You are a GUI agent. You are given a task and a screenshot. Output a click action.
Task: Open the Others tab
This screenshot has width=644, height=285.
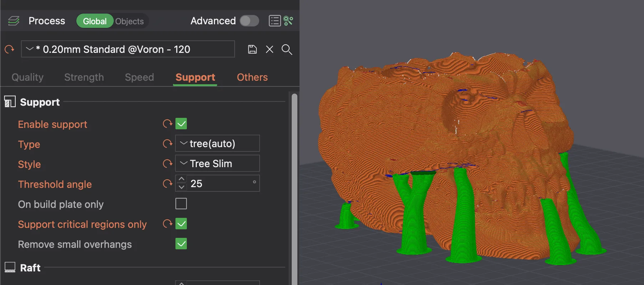pos(252,77)
